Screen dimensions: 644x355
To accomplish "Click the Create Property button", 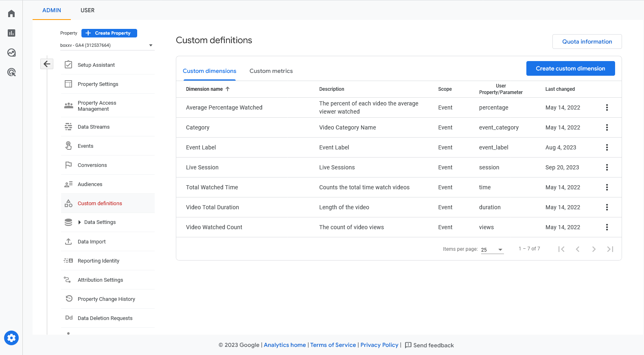I will click(109, 33).
